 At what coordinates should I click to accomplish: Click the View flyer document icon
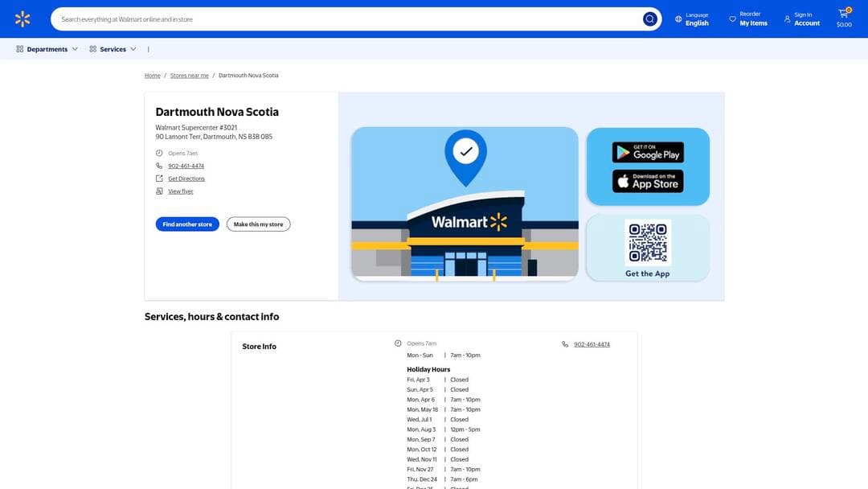click(158, 189)
